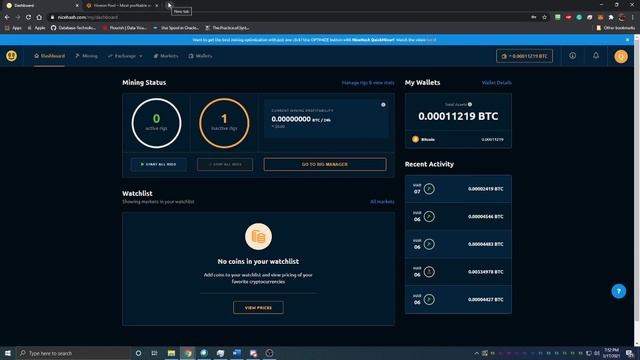
Task: Click the icon beside 0.00334978 BTC
Action: [x=429, y=272]
